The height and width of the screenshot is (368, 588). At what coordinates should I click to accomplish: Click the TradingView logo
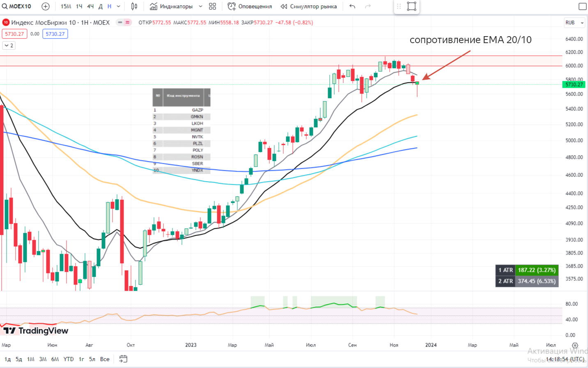(36, 331)
